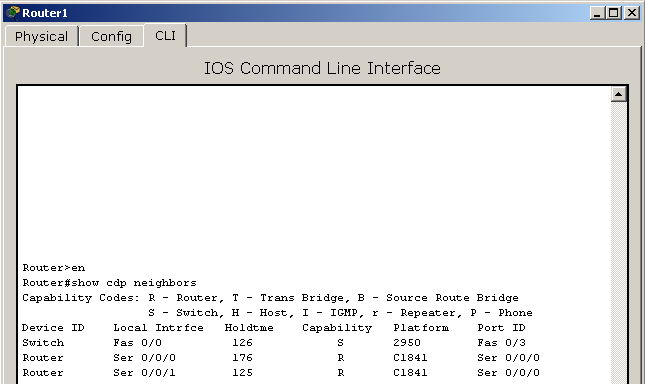This screenshot has height=384, width=645.
Task: Minimize the Router1 window
Action: [597, 13]
